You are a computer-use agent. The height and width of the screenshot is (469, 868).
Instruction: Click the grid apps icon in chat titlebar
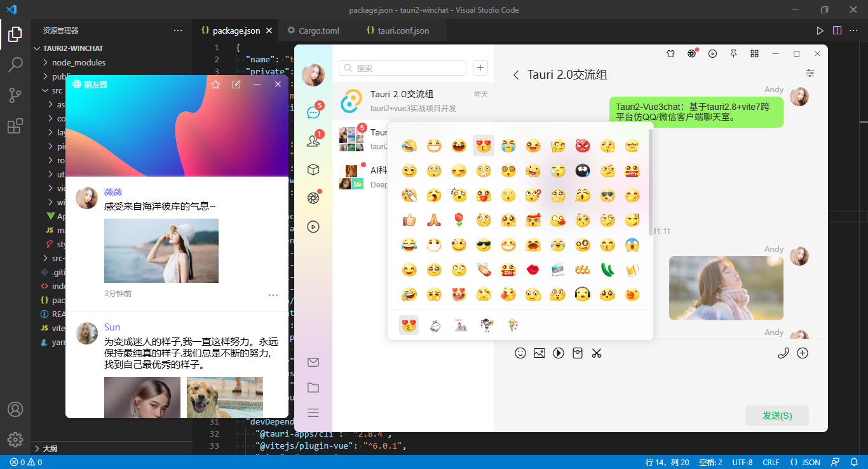pyautogui.click(x=754, y=54)
